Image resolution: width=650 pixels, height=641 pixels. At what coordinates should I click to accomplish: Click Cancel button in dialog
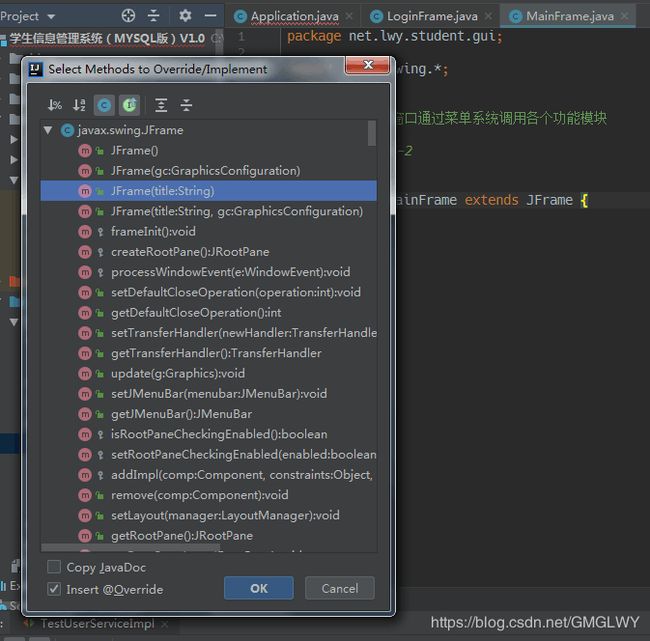tap(340, 588)
